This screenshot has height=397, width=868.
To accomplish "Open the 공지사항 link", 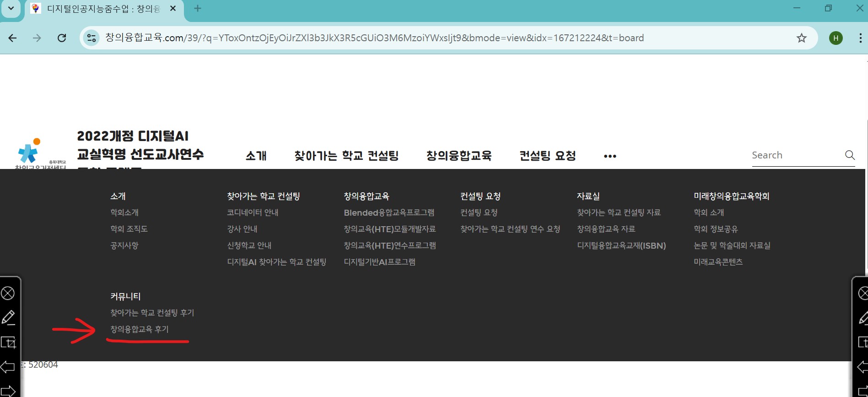I will point(124,245).
